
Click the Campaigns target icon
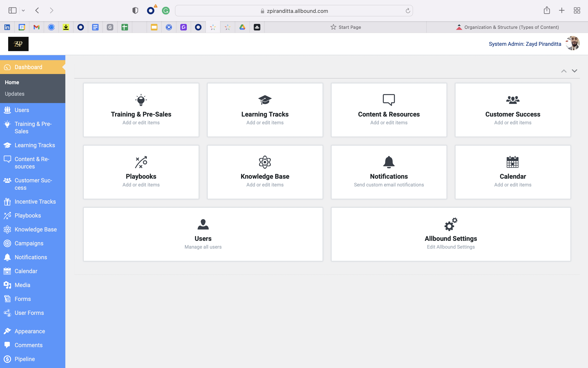pos(7,243)
